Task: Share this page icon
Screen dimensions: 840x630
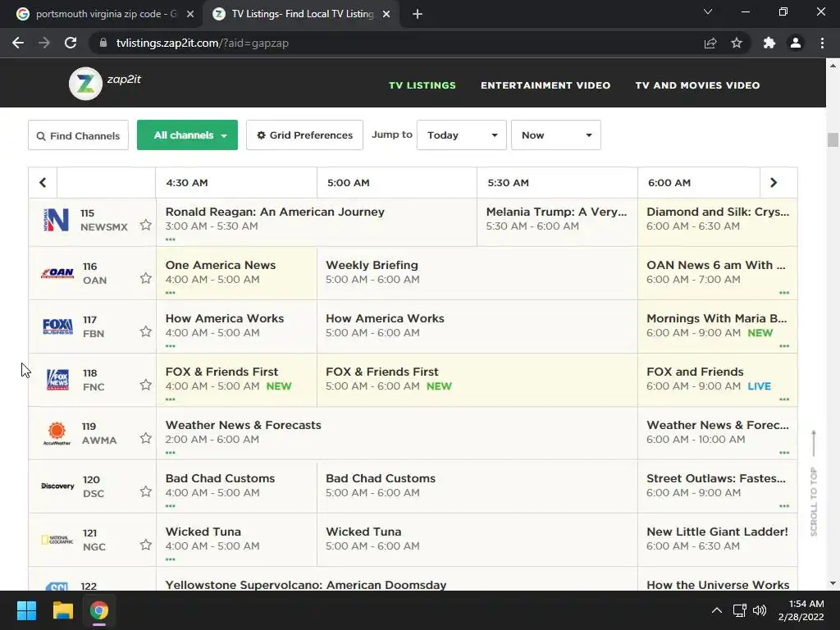Action: click(x=710, y=43)
